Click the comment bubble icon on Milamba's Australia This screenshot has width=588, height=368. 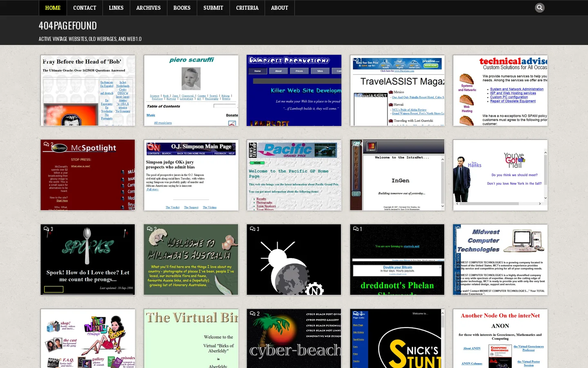[149, 229]
